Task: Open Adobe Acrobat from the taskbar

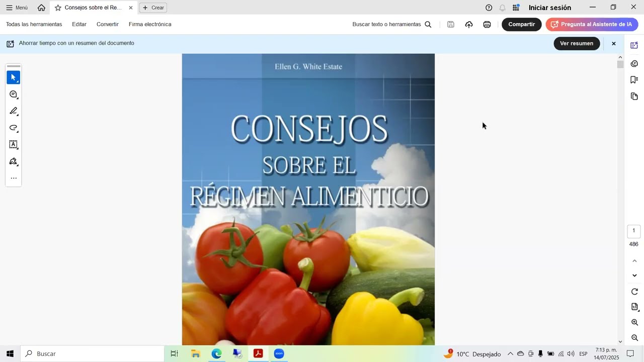Action: pos(258,354)
